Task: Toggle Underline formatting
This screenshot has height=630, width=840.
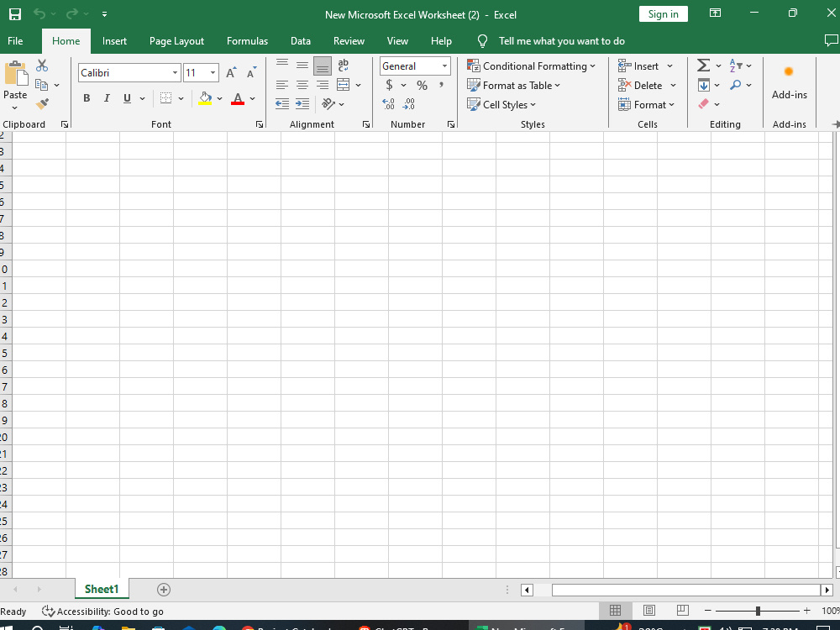Action: coord(127,98)
